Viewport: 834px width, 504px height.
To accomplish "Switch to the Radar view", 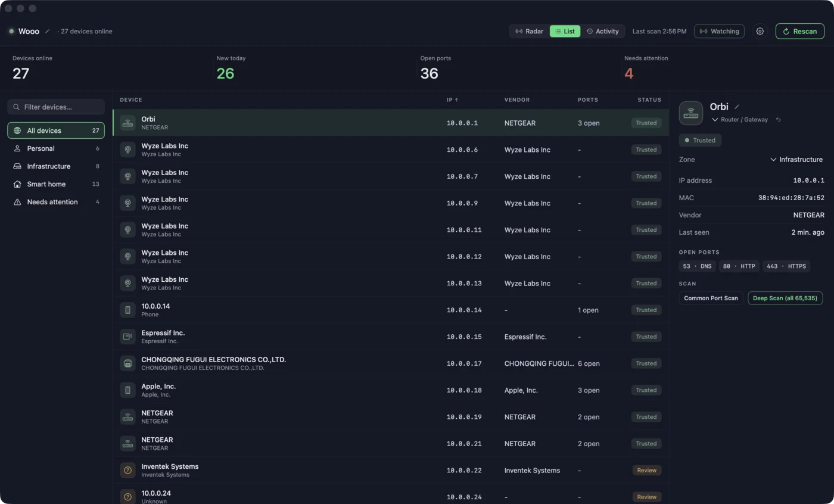I will [x=529, y=32].
